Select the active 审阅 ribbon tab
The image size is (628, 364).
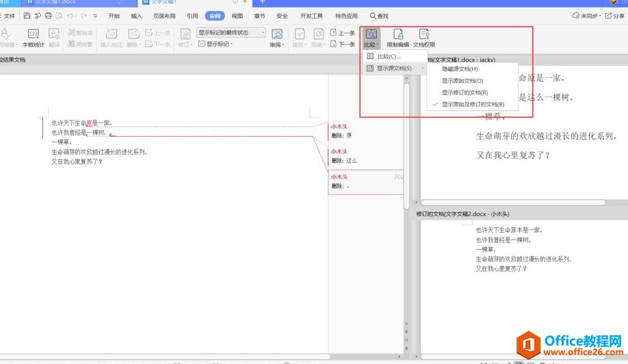215,16
